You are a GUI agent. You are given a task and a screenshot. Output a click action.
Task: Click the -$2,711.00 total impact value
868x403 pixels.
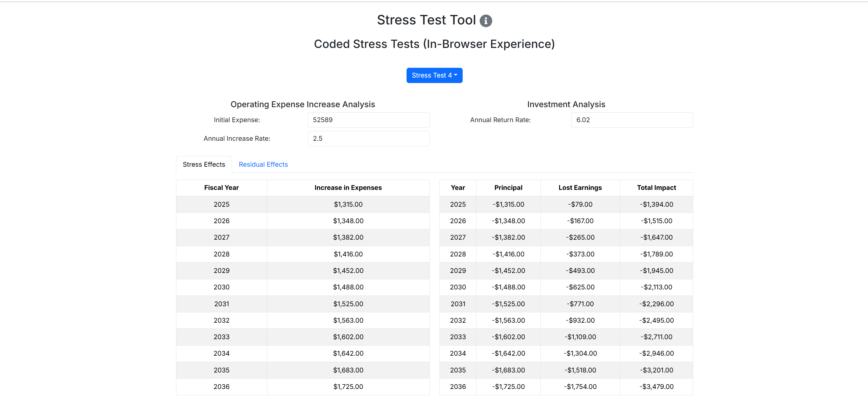656,337
